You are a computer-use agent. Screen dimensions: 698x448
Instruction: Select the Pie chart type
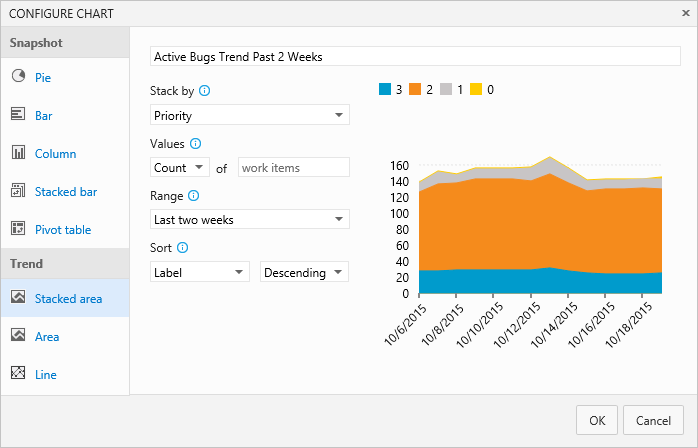(x=43, y=77)
